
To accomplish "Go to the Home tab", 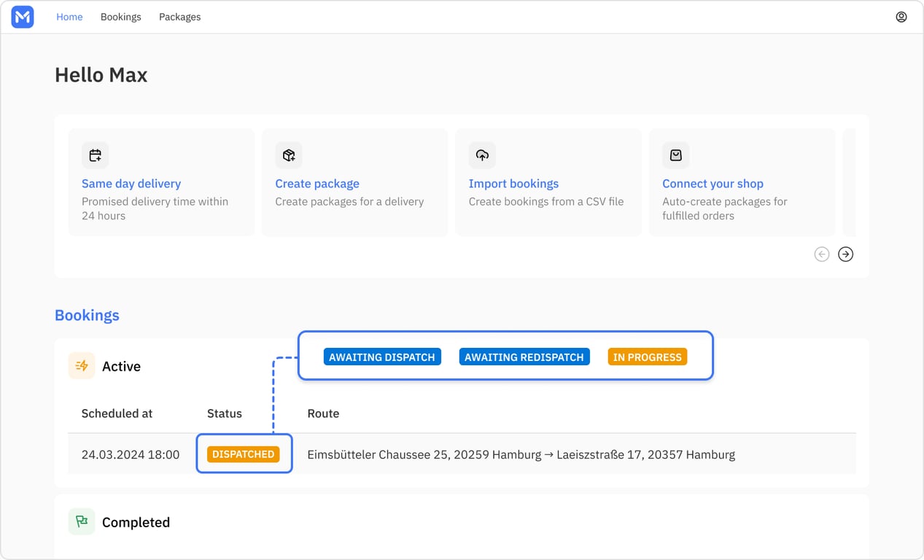I will tap(69, 17).
